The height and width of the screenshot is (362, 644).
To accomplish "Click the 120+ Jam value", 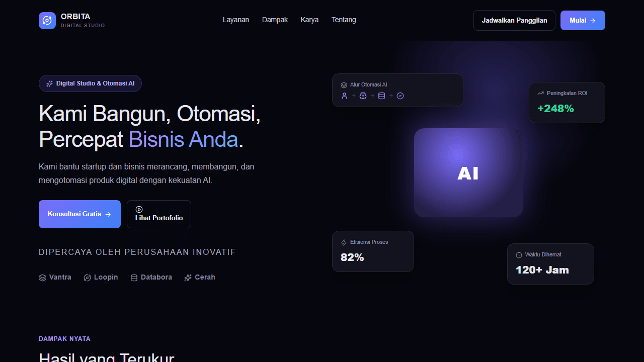I will 542,270.
